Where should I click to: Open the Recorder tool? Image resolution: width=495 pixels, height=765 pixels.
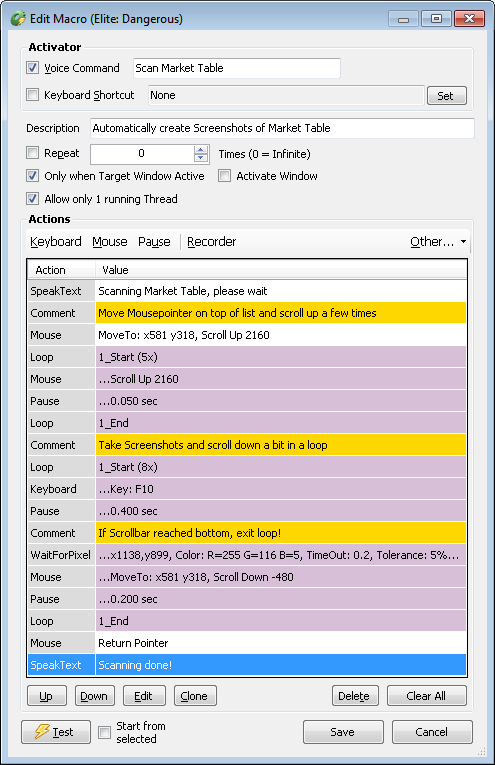coord(212,242)
